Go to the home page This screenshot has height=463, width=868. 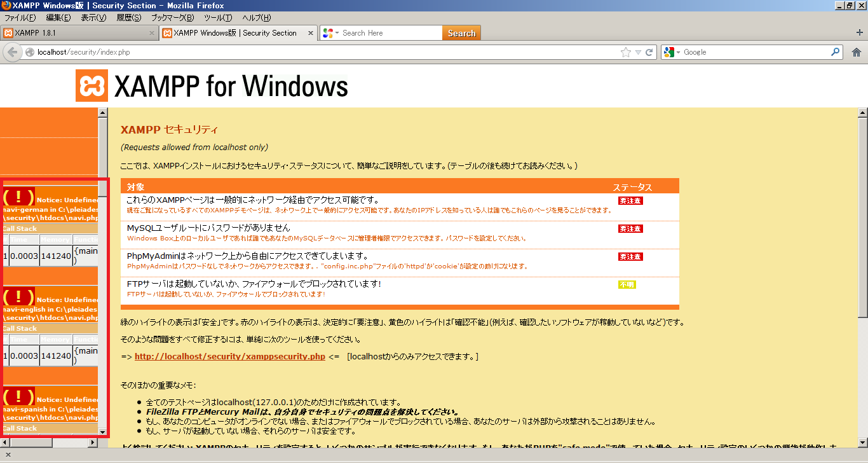tap(856, 52)
